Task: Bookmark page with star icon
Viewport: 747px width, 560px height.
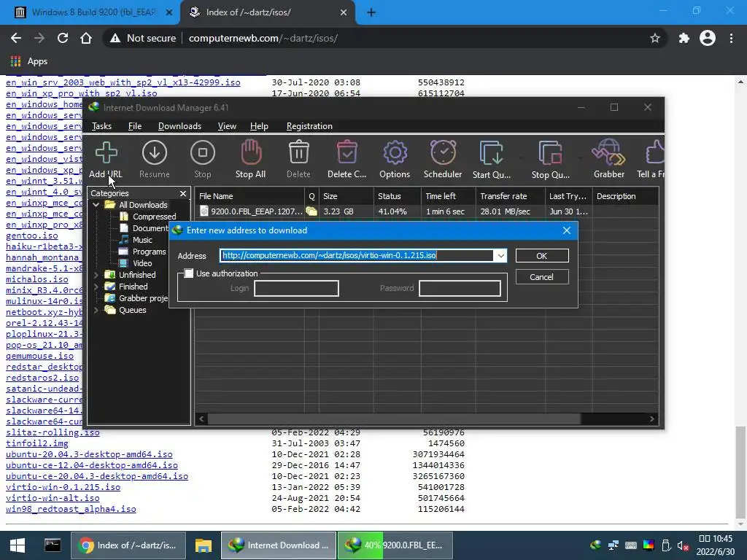Action: 655,38
